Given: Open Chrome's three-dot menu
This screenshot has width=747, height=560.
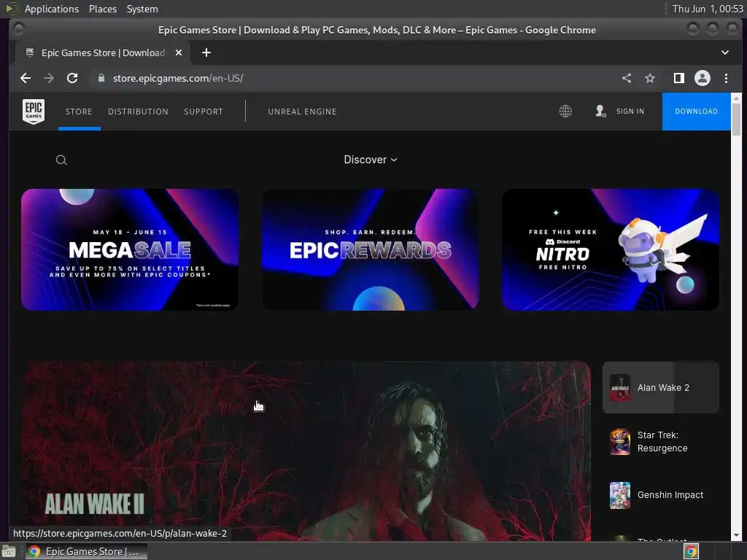Looking at the screenshot, I should (726, 78).
